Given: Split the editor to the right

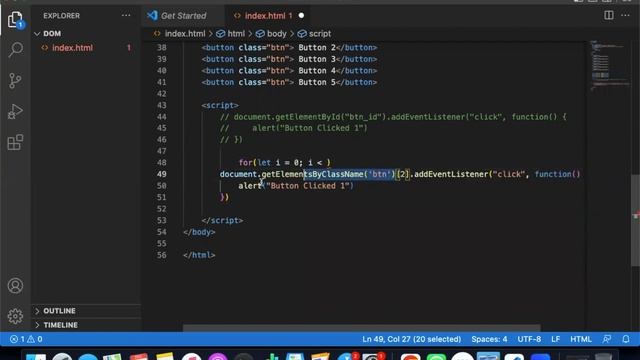Looking at the screenshot, I should (x=609, y=16).
